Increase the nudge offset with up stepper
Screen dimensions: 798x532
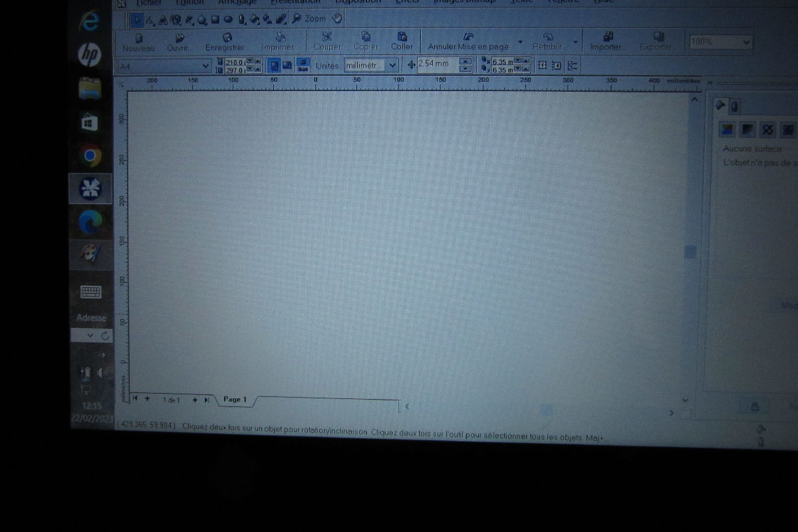pyautogui.click(x=465, y=61)
